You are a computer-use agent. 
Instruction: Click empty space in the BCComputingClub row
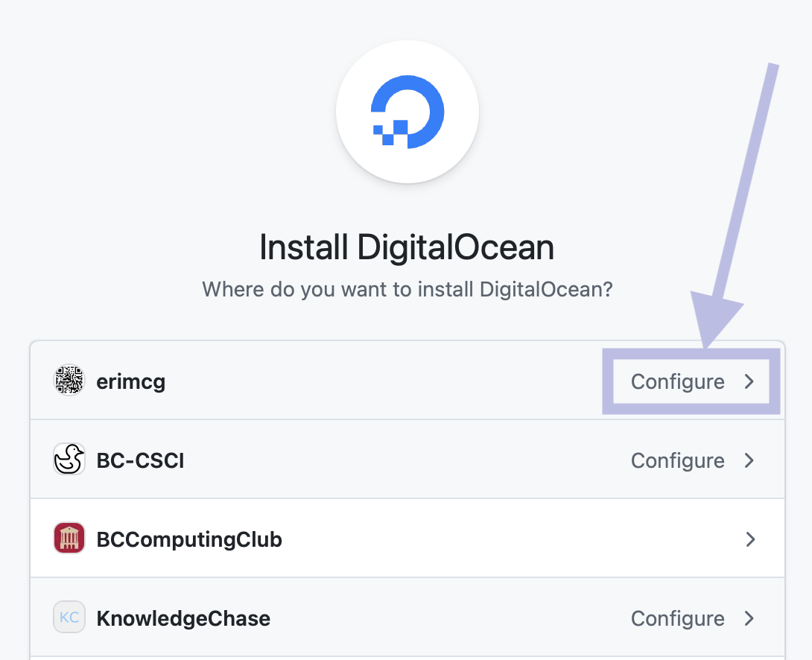click(x=484, y=539)
